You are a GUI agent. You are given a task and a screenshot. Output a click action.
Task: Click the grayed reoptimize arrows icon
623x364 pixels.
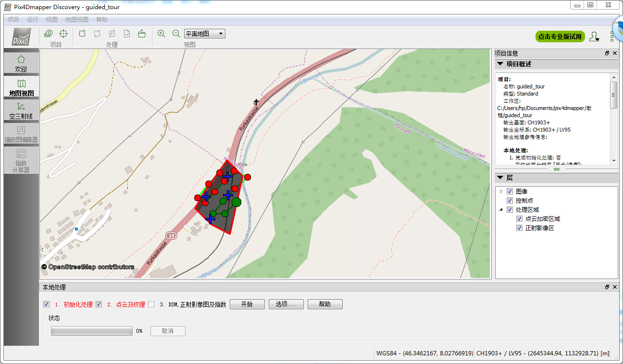click(97, 34)
